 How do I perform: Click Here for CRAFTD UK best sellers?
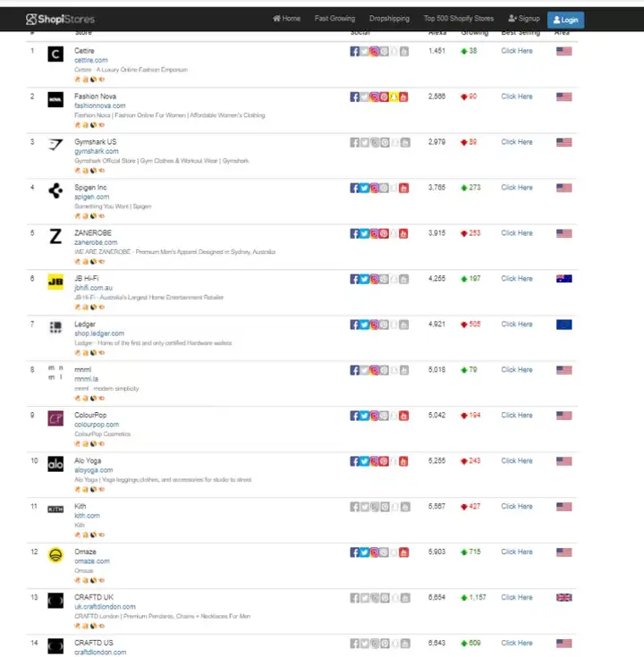pos(517,597)
